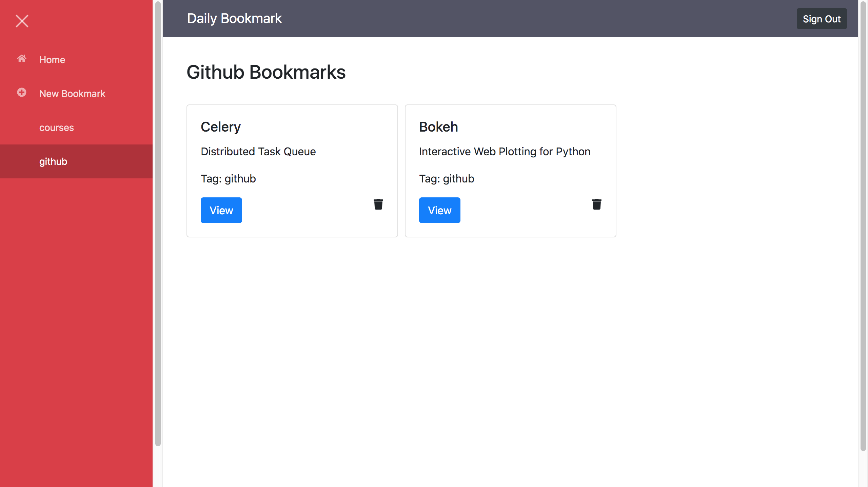
Task: Click the sidebar scrollbar thumb
Action: click(157, 220)
